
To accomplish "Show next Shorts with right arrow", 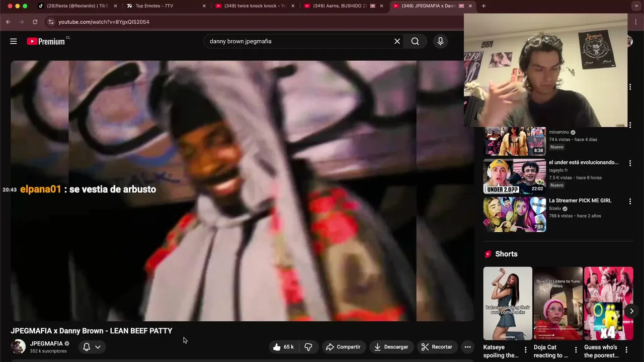I will tap(631, 311).
